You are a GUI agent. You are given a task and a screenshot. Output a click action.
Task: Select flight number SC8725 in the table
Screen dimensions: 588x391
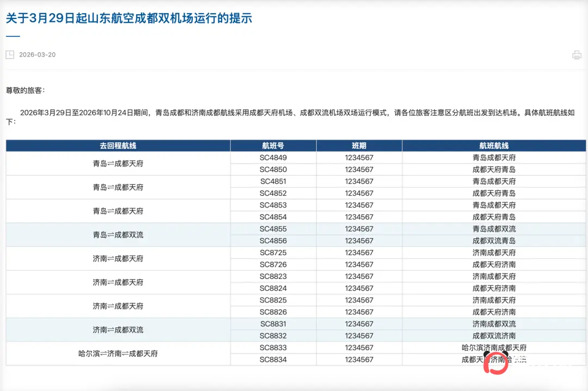[273, 252]
